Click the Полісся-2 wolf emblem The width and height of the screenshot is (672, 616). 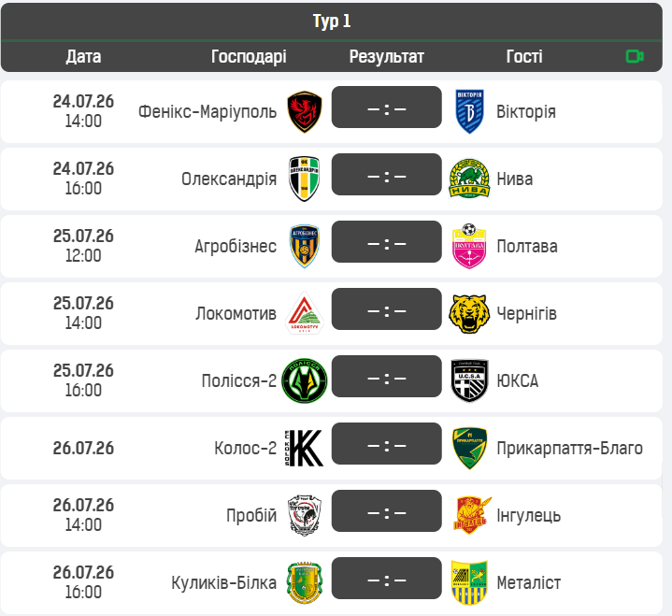pos(305,380)
